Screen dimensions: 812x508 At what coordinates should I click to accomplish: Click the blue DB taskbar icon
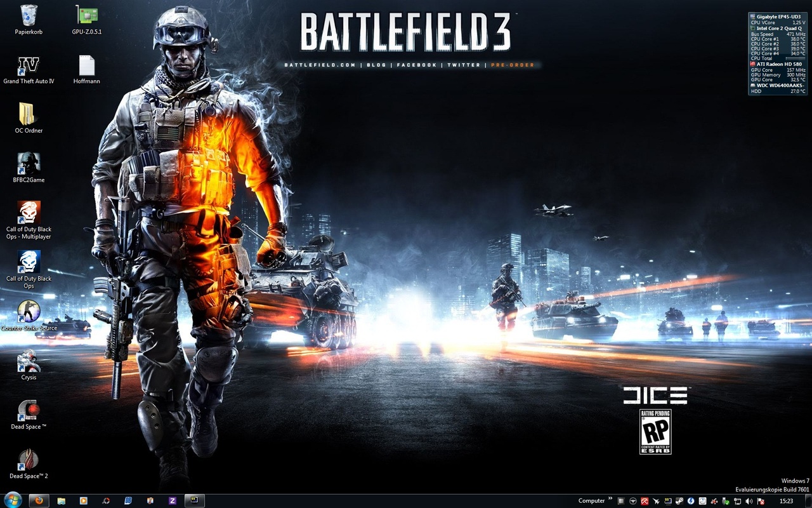128,500
